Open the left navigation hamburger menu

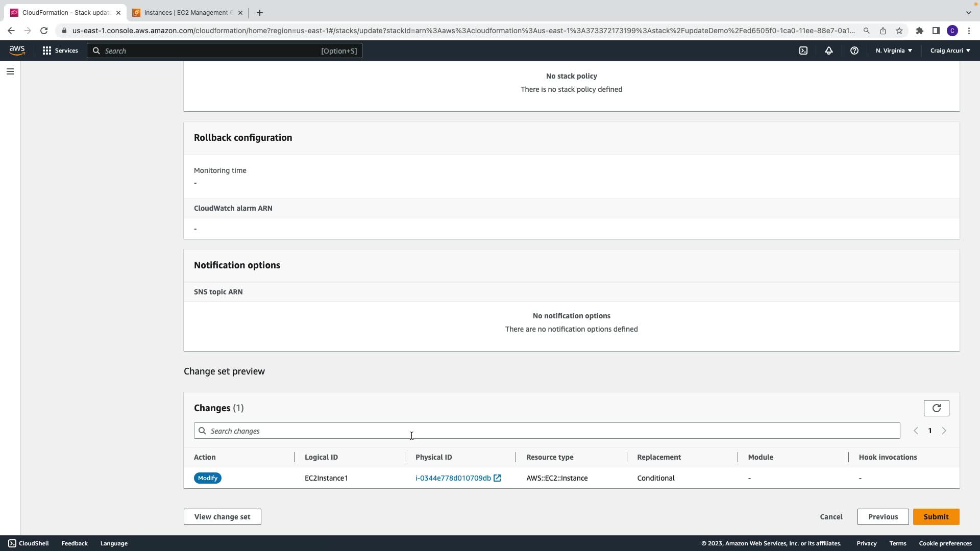click(x=10, y=71)
